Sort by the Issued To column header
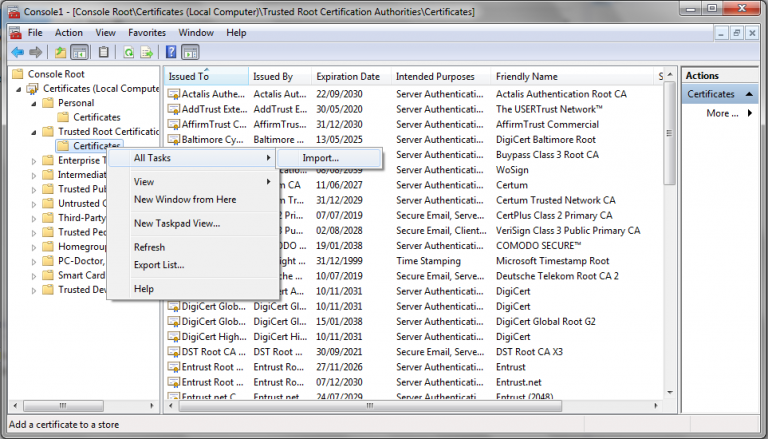This screenshot has width=768, height=439. pos(206,76)
